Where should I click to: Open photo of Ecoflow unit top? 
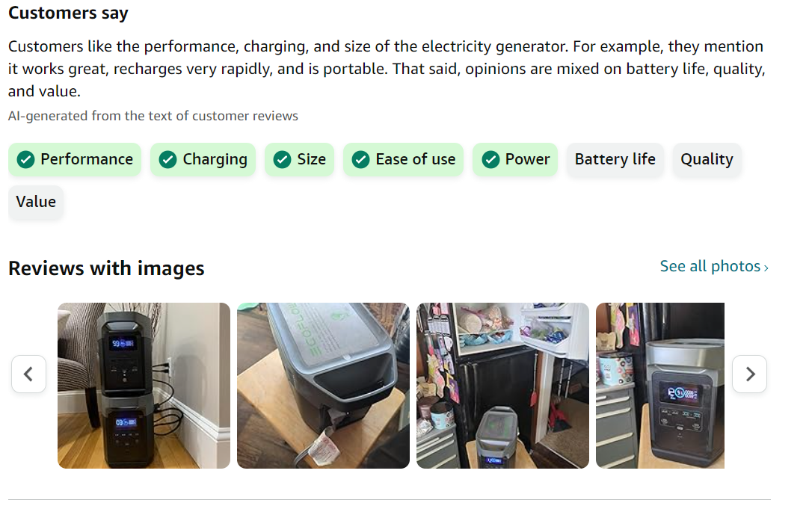coord(323,386)
